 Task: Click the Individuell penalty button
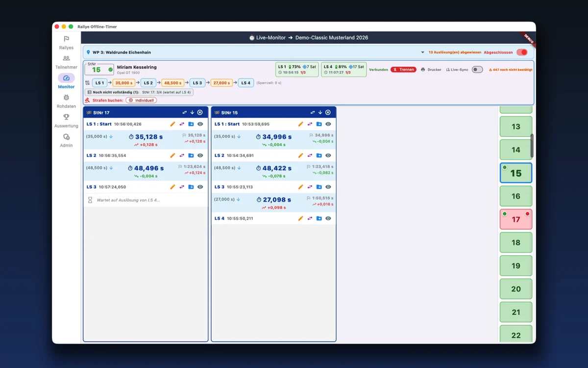pos(141,100)
